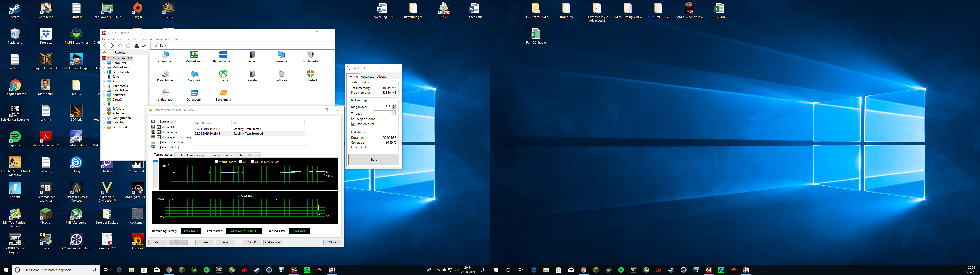This screenshot has height=275, width=980.
Task: Expand the Netzwerk tree node
Action: 104,95
